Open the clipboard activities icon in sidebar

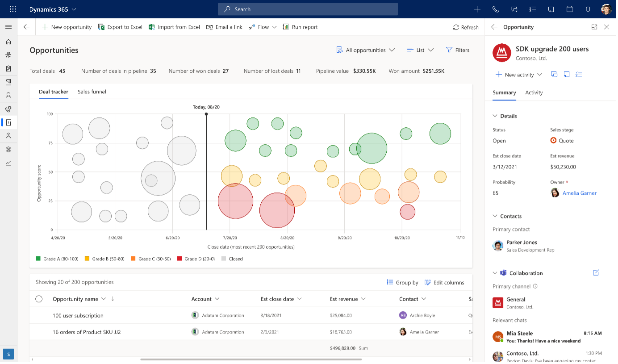coord(8,69)
